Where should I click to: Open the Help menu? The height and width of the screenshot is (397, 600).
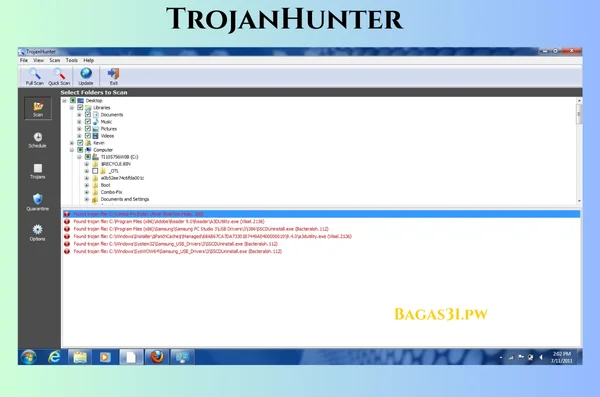pos(88,60)
